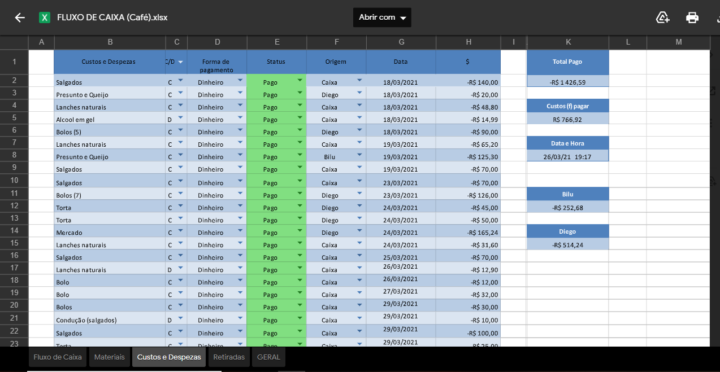Screen dimensions: 720x372
Task: Click the Total Pago value cell
Action: pos(568,82)
